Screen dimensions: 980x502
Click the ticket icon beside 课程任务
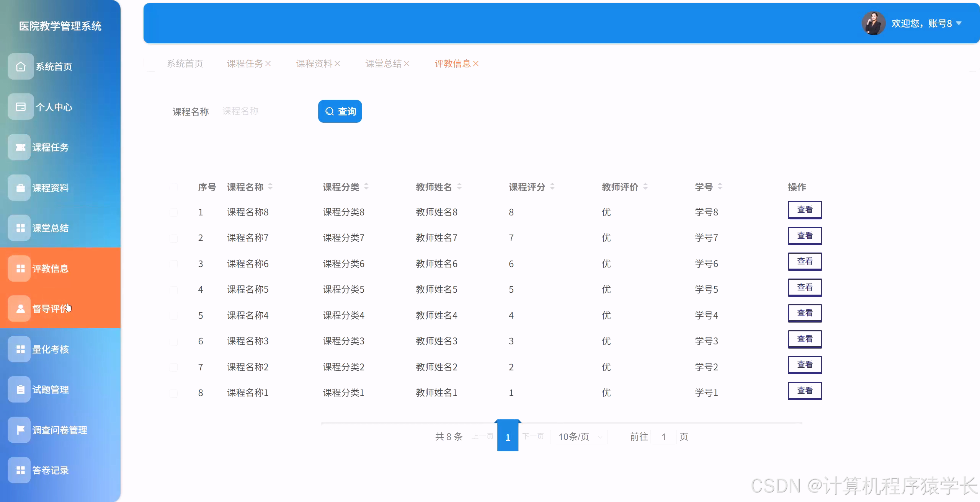(19, 147)
